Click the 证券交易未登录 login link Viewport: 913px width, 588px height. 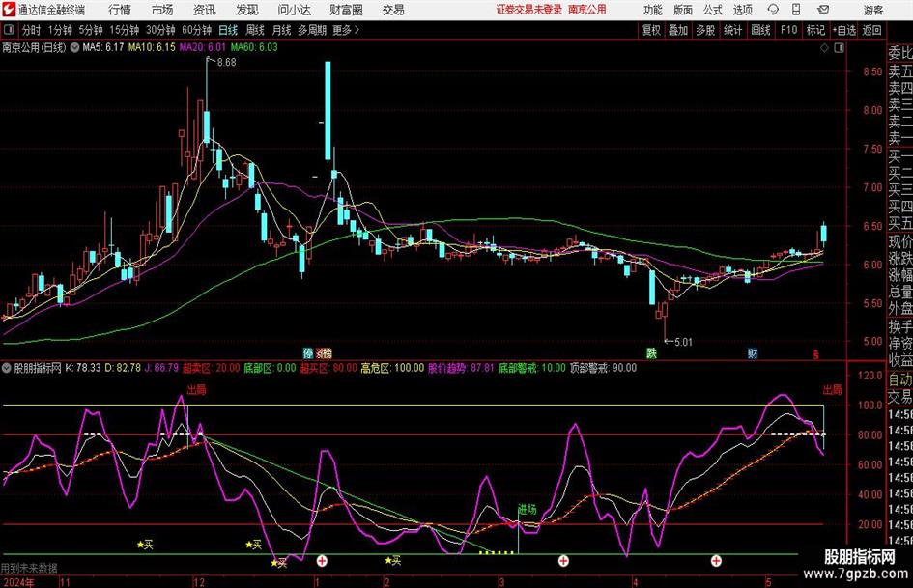point(529,10)
